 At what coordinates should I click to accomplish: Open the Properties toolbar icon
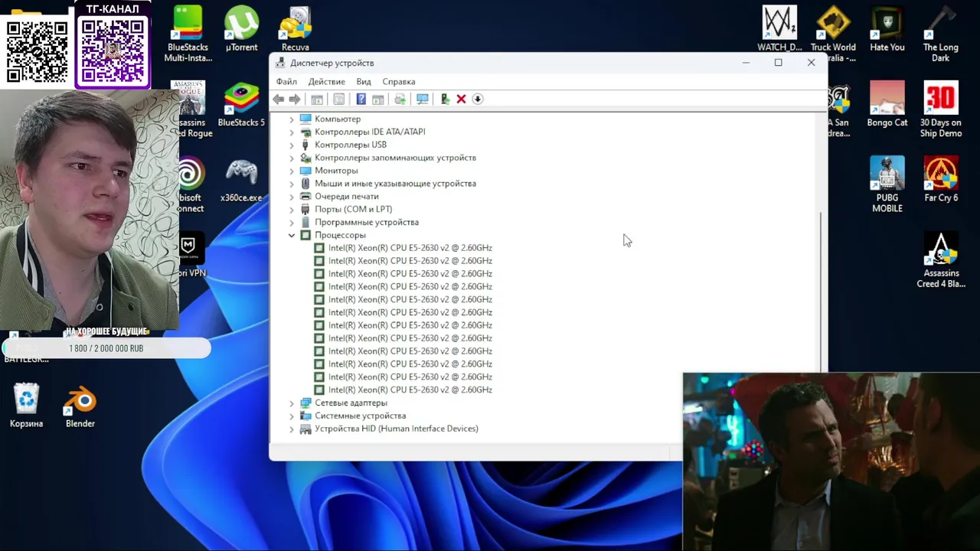339,99
